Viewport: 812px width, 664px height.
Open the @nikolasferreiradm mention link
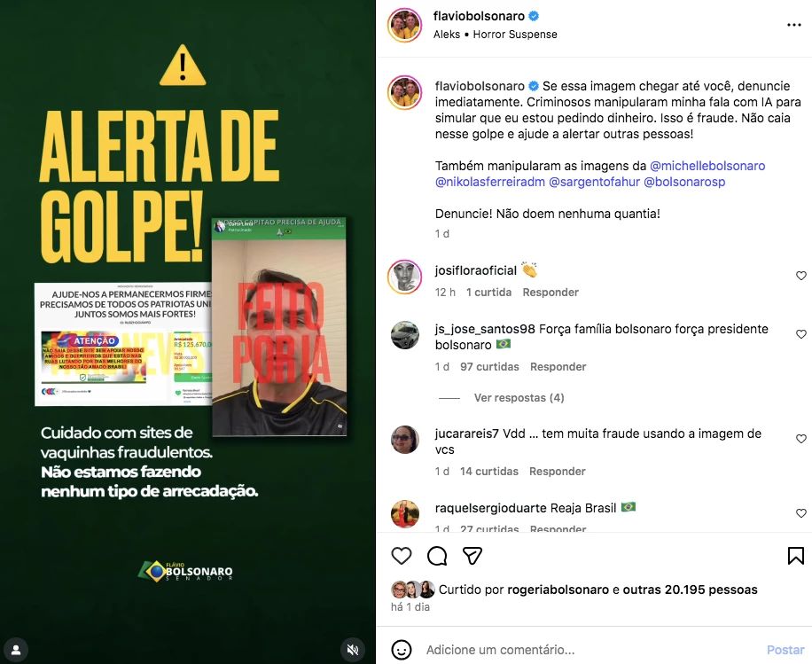(490, 182)
